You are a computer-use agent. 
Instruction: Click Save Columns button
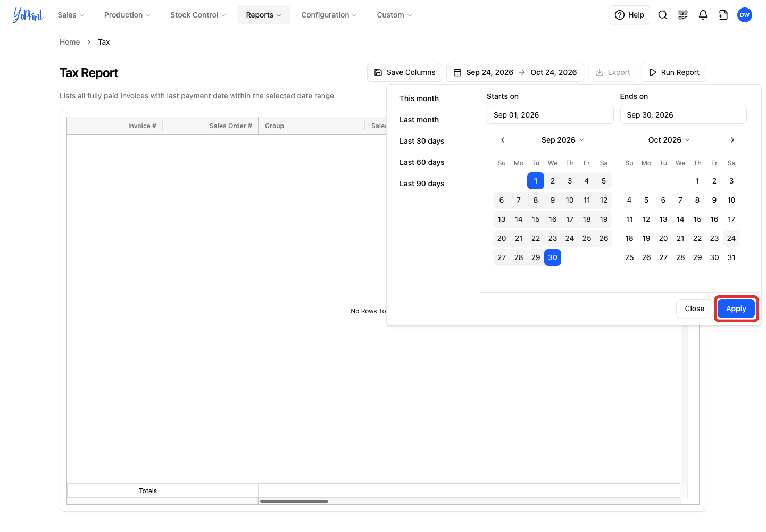(404, 72)
